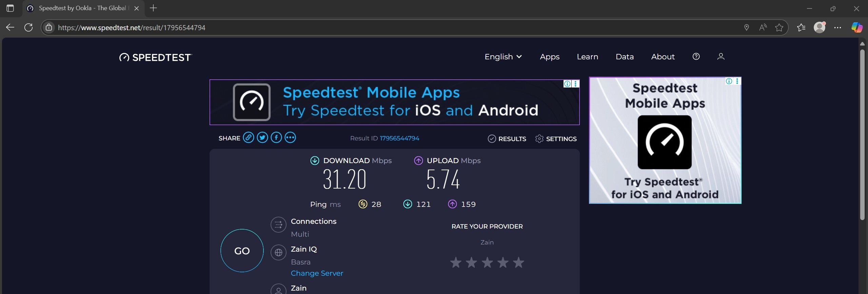Open the Apps menu
Image resolution: width=868 pixels, height=294 pixels.
click(x=550, y=57)
